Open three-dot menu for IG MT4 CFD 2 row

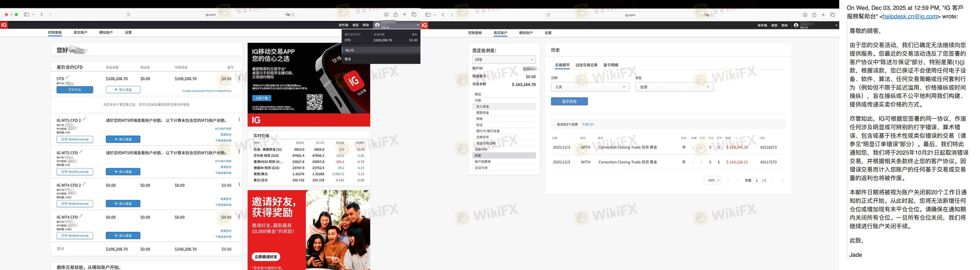[x=239, y=184]
